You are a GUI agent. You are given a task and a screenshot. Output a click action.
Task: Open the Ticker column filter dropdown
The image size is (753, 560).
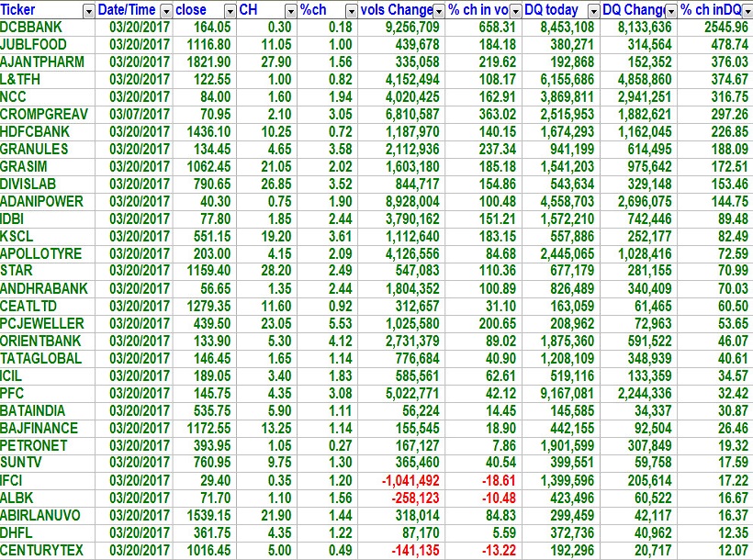[88, 11]
